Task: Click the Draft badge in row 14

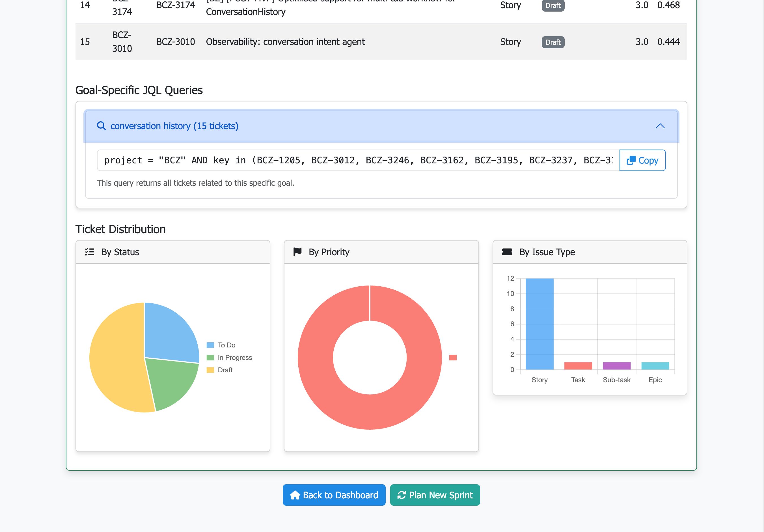Action: [x=553, y=6]
